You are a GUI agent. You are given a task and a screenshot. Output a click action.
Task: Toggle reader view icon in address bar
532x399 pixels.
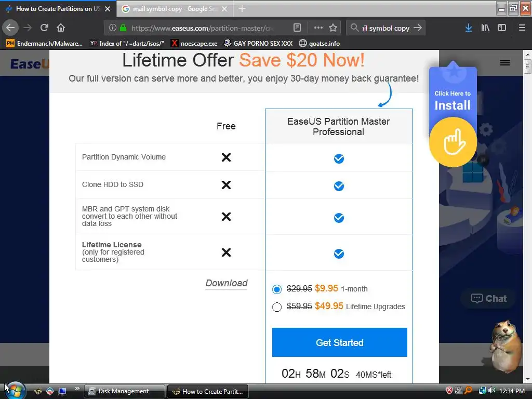pyautogui.click(x=297, y=28)
